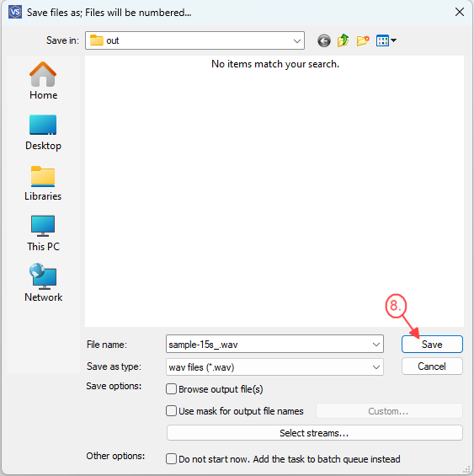Screen dimensions: 474x476
Task: Select This PC in the sidebar
Action: pos(43,233)
